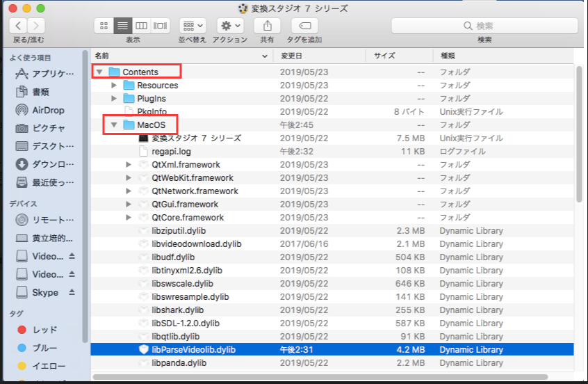Select 変換スタジオ 7 シリーズ executable file
The width and height of the screenshot is (588, 384).
tap(332, 138)
